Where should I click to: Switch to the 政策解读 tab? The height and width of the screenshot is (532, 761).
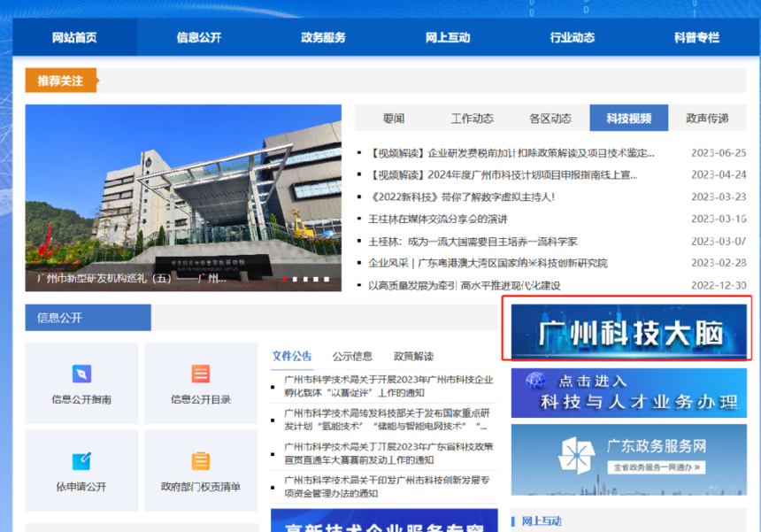pos(413,356)
